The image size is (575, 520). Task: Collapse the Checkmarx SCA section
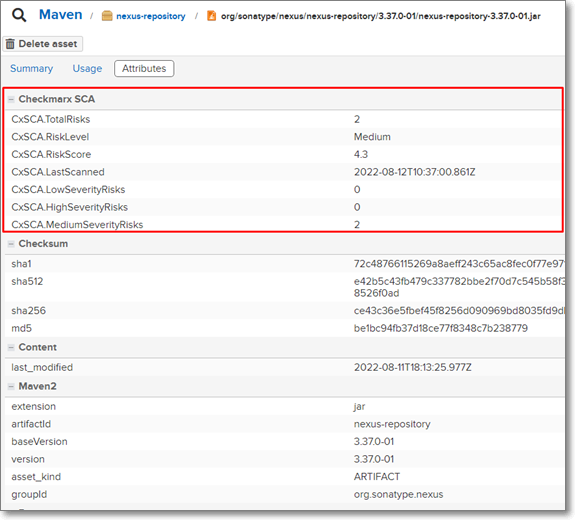tap(11, 99)
